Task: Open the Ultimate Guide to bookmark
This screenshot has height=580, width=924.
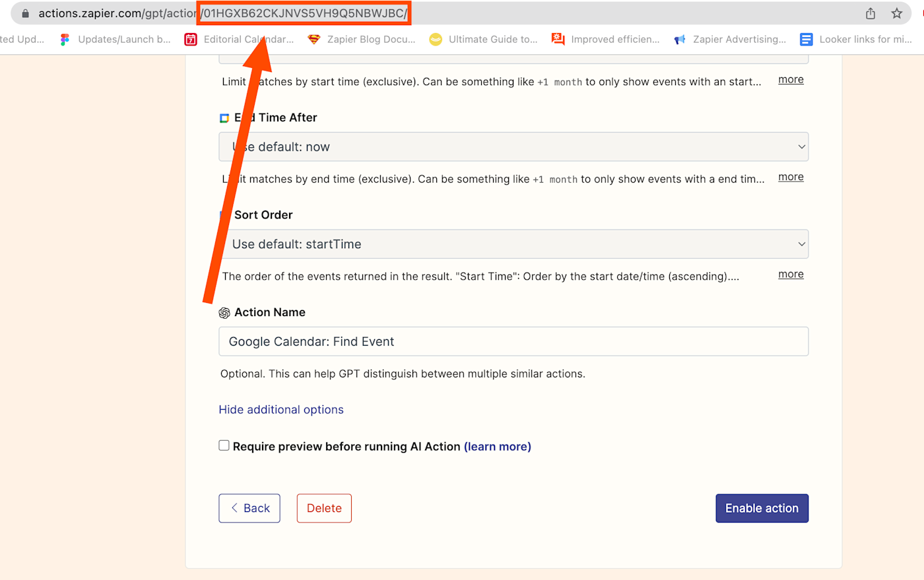Action: [484, 40]
